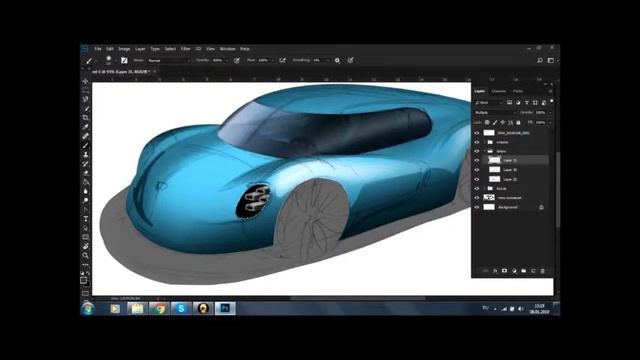Select the Crop tool
The height and width of the screenshot is (360, 640).
(85, 118)
